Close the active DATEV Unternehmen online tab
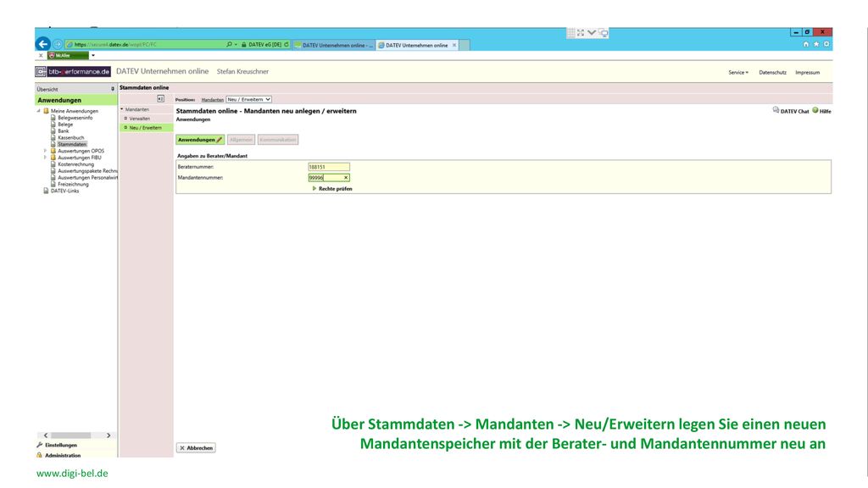Image resolution: width=868 pixels, height=488 pixels. [x=454, y=46]
